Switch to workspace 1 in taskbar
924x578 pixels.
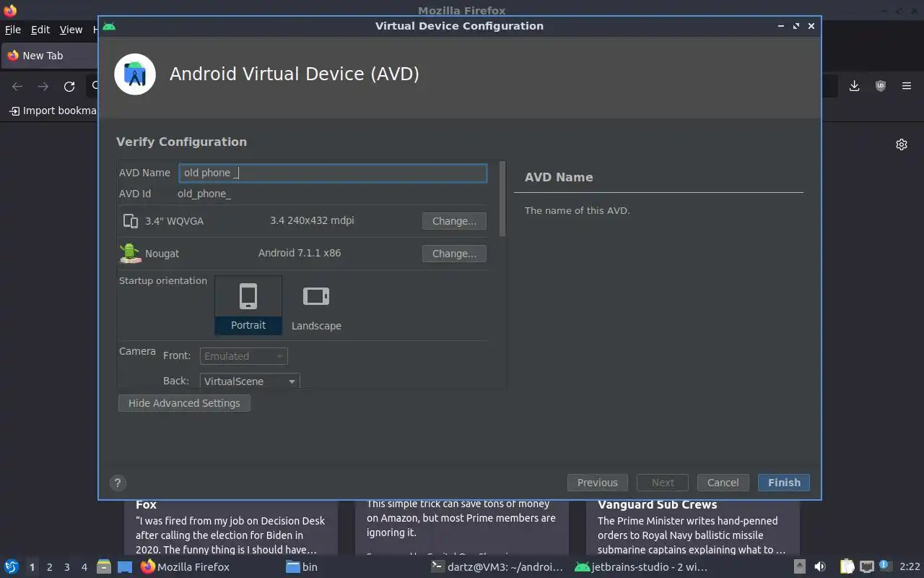(x=32, y=567)
